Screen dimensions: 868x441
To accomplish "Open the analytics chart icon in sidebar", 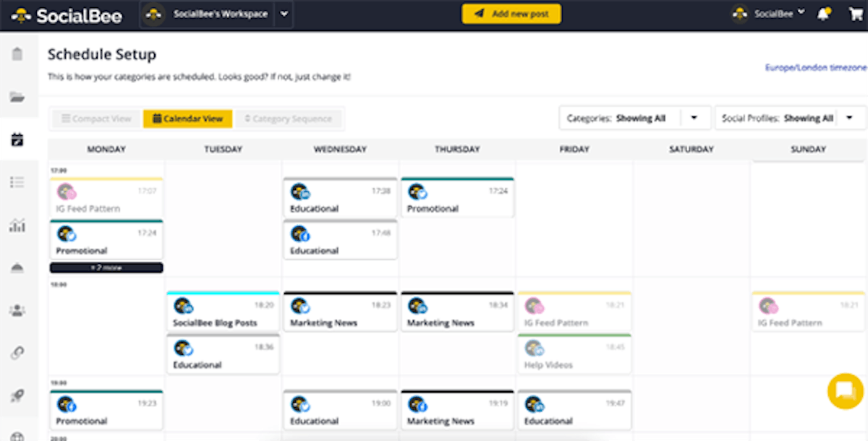I will (x=17, y=225).
